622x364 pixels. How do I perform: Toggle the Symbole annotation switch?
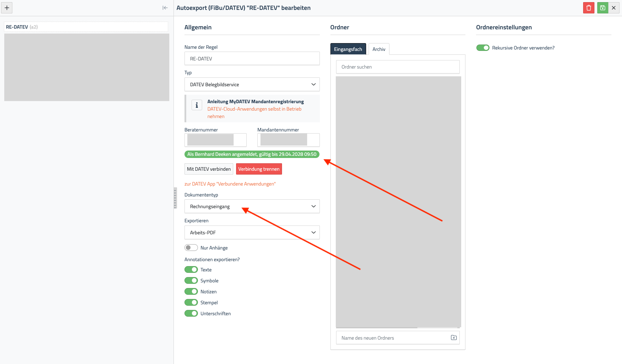(x=191, y=281)
